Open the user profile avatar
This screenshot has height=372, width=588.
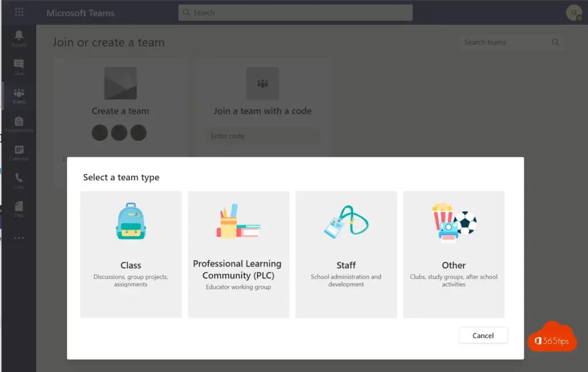(574, 13)
